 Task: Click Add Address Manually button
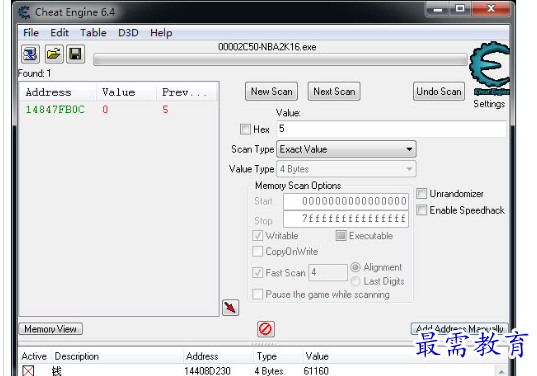click(x=460, y=329)
